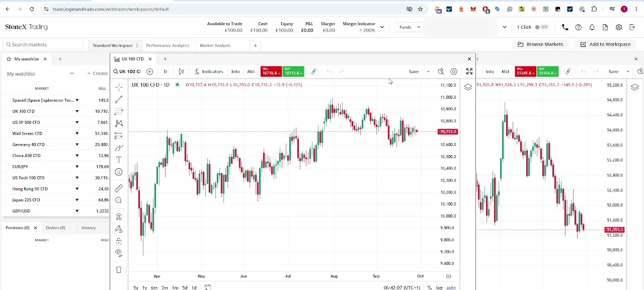Expand UK 100 CFD watchlist row arrow
The height and width of the screenshot is (290, 644).
coord(77,111)
